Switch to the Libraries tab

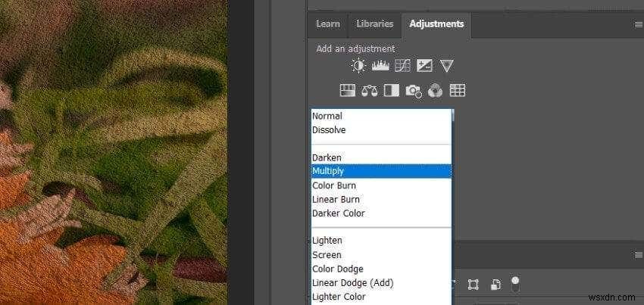pyautogui.click(x=374, y=24)
